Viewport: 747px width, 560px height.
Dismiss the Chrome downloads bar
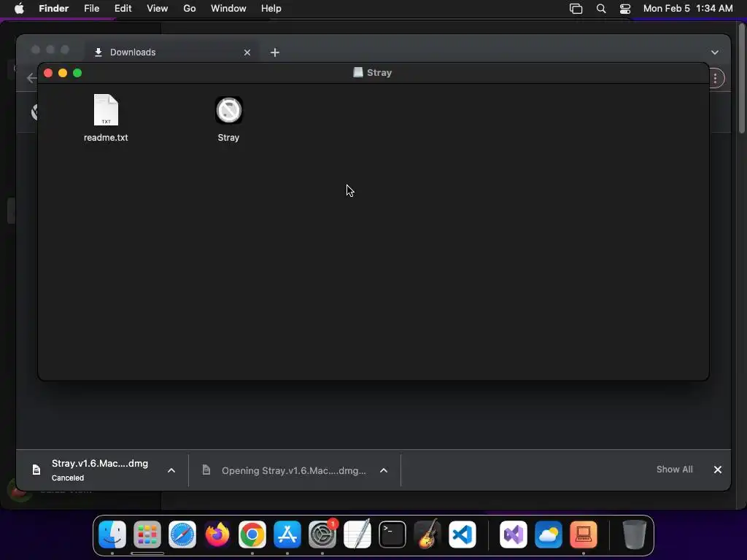718,470
